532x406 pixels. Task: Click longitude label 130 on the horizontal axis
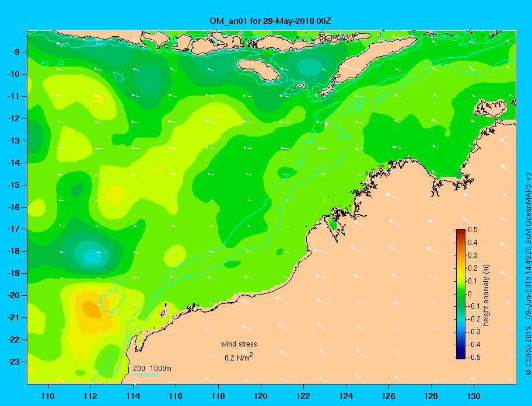click(x=474, y=396)
